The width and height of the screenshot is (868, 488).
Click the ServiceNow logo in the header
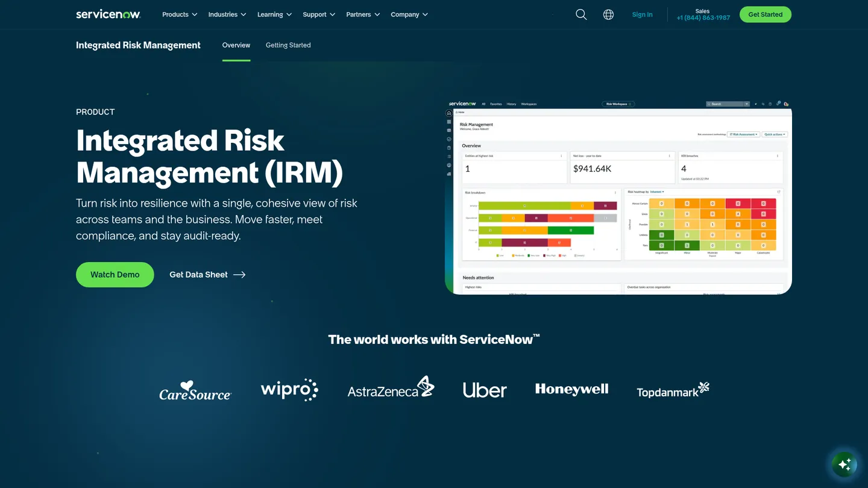pos(108,14)
